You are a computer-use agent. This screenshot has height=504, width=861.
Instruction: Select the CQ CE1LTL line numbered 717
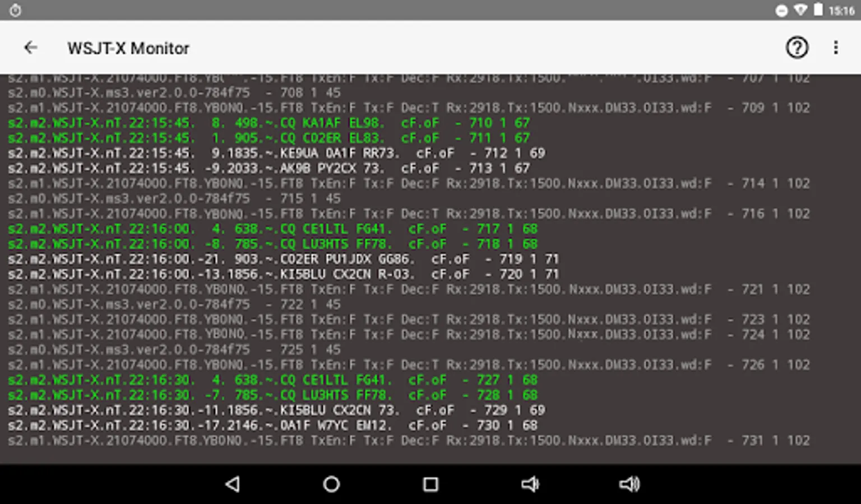pyautogui.click(x=273, y=228)
